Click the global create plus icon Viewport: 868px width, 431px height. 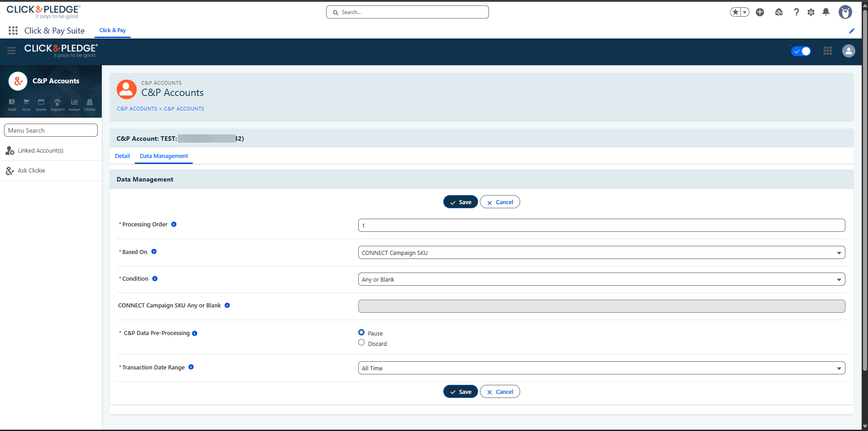coord(760,12)
